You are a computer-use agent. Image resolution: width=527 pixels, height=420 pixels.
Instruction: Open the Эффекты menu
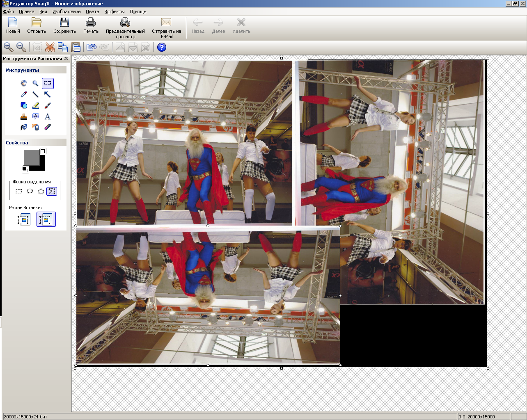coord(115,11)
